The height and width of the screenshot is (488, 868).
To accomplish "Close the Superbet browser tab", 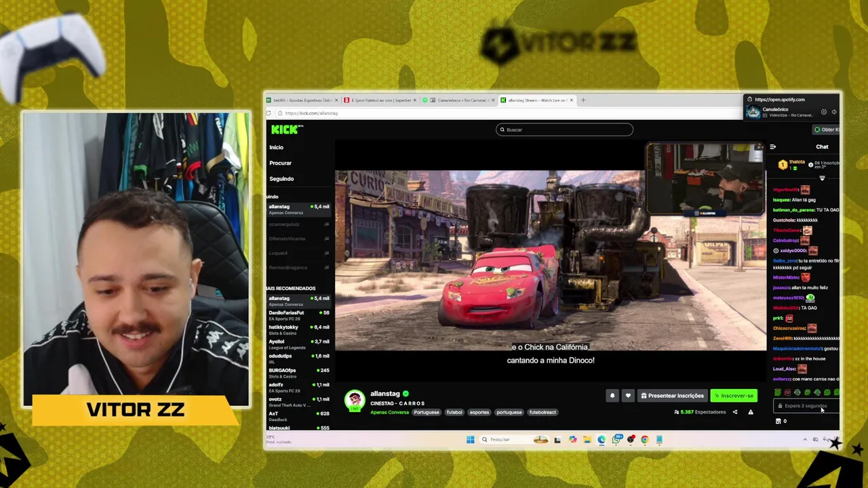I will click(x=414, y=100).
